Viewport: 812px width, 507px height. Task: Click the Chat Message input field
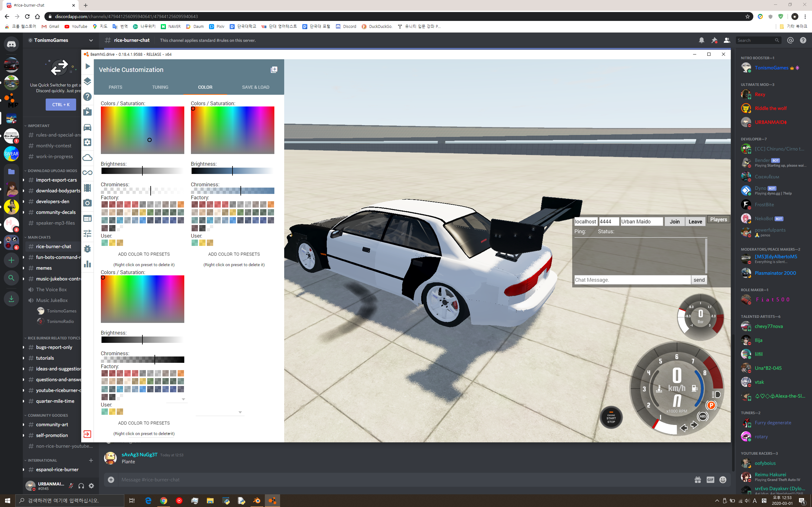pyautogui.click(x=632, y=280)
